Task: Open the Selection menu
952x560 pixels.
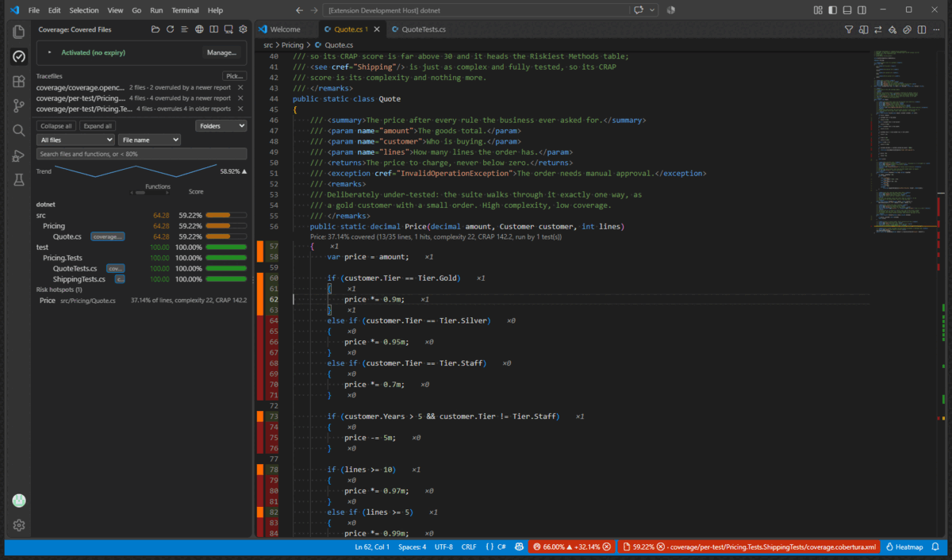Action: 84,10
